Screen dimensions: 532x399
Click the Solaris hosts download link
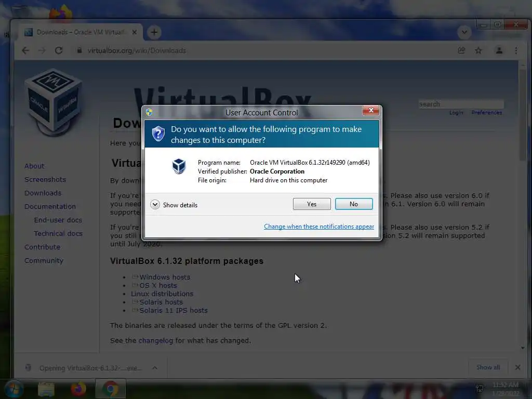(161, 302)
